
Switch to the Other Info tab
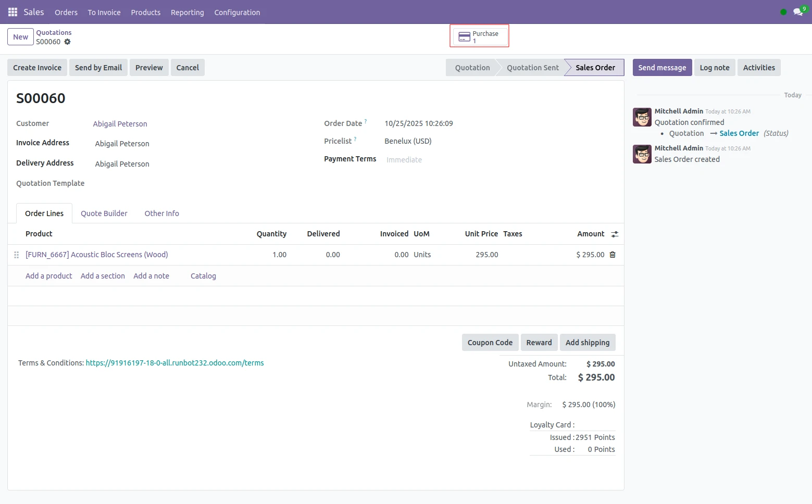coord(161,213)
